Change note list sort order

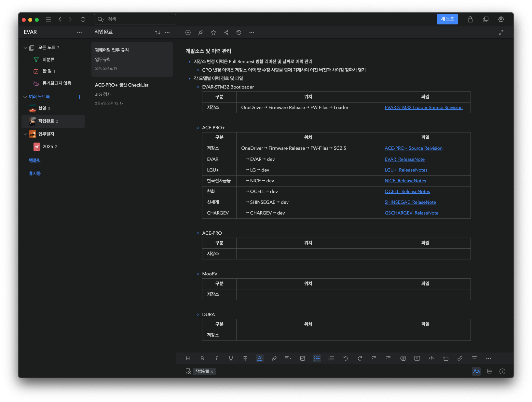click(x=157, y=32)
